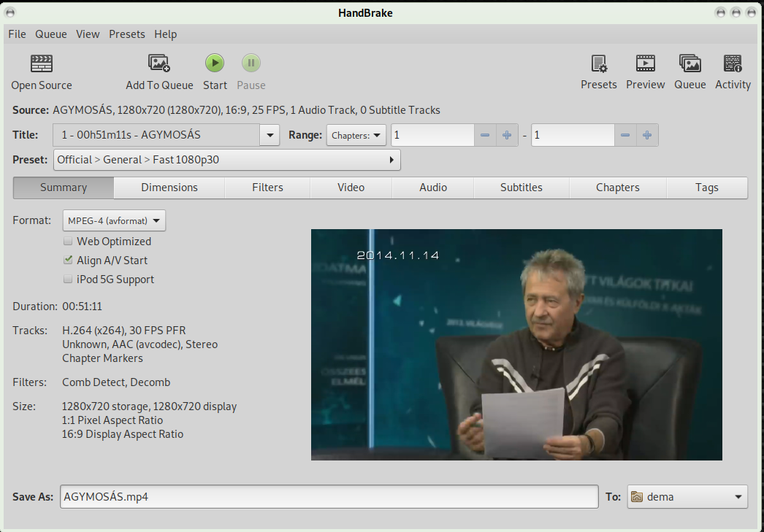The height and width of the screenshot is (532, 764).
Task: Switch to the Video tab
Action: [351, 188]
